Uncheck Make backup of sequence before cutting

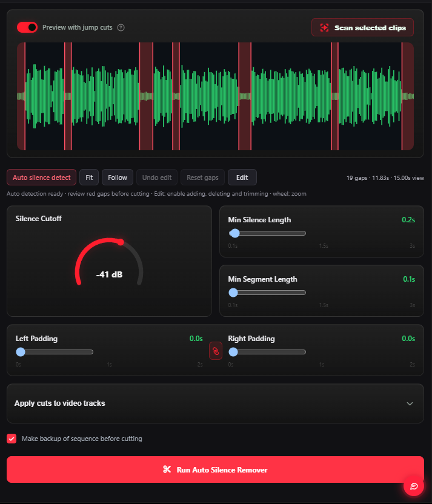[12, 439]
